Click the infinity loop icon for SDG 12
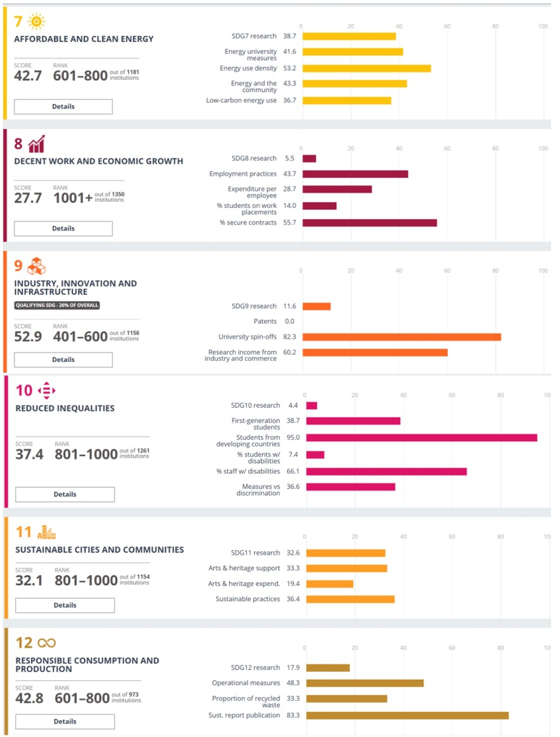 click(x=47, y=643)
